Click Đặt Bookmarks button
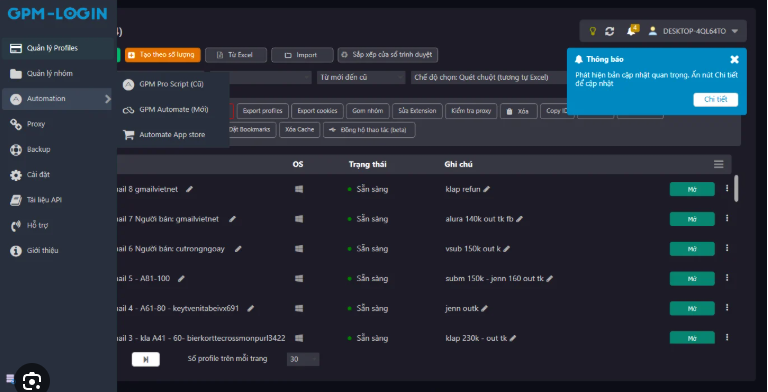The height and width of the screenshot is (392, 768). [251, 130]
